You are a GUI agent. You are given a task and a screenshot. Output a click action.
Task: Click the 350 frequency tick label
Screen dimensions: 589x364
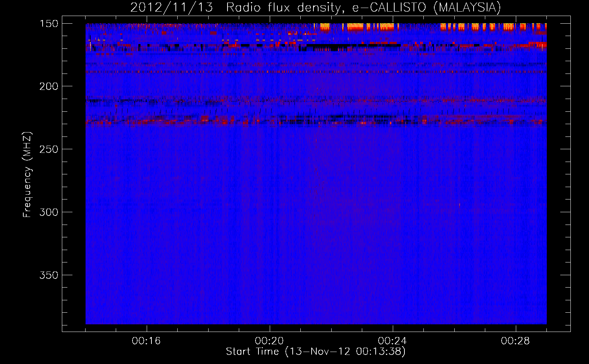[49, 275]
